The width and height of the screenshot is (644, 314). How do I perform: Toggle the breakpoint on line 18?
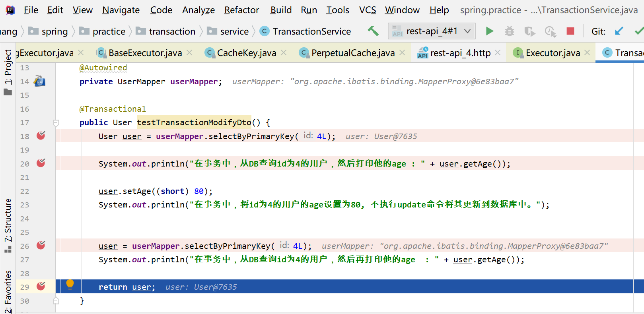[41, 136]
